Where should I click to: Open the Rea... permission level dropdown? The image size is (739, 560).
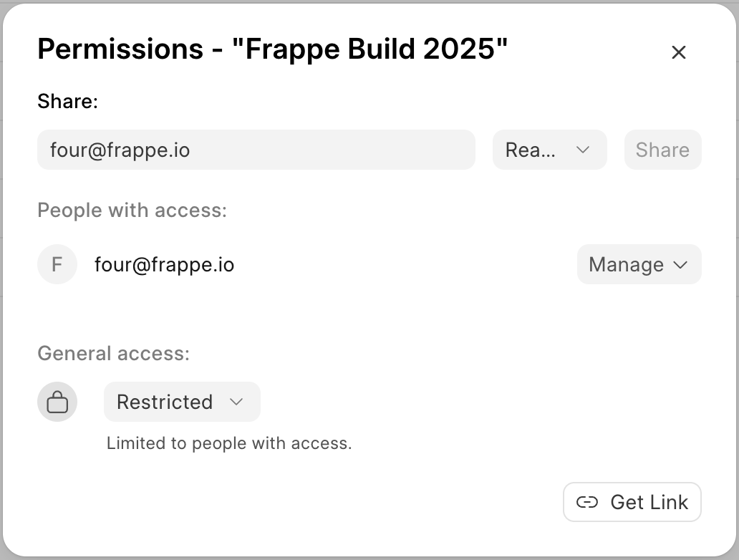tap(549, 150)
